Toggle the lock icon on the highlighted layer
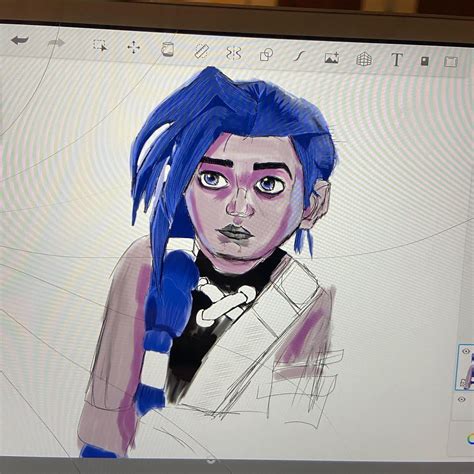 point(463,383)
